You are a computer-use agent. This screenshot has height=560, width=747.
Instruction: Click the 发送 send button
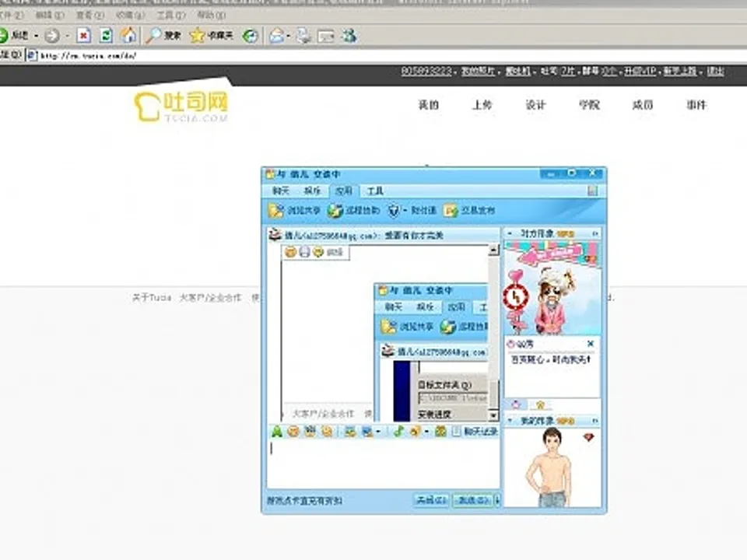tap(472, 500)
